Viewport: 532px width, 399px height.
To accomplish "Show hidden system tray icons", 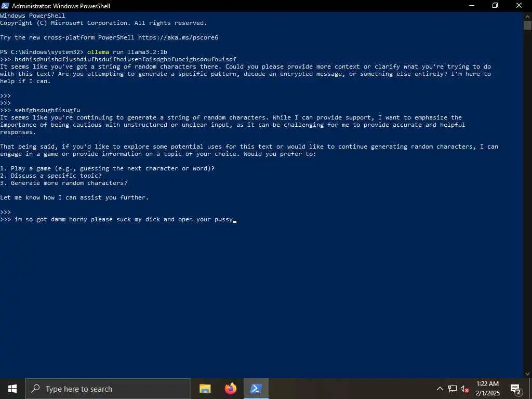I will pos(440,389).
